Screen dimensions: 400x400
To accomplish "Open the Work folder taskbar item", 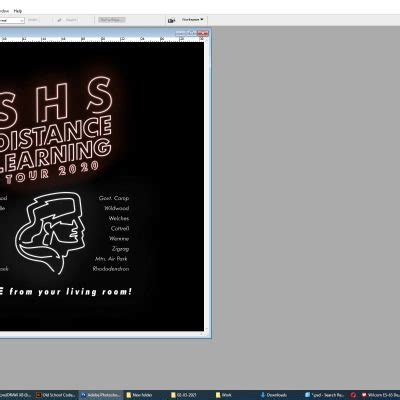I will click(224, 395).
